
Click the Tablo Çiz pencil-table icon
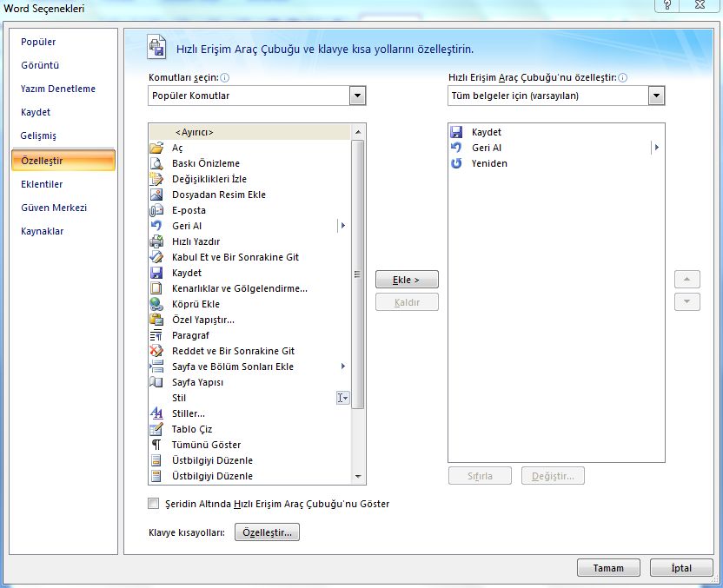(156, 429)
